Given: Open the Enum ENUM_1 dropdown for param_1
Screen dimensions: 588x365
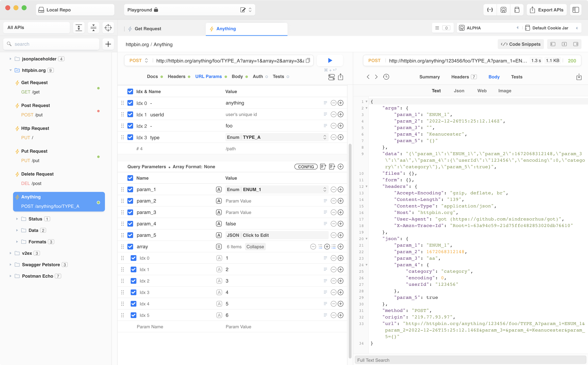Looking at the screenshot, I should click(x=277, y=189).
